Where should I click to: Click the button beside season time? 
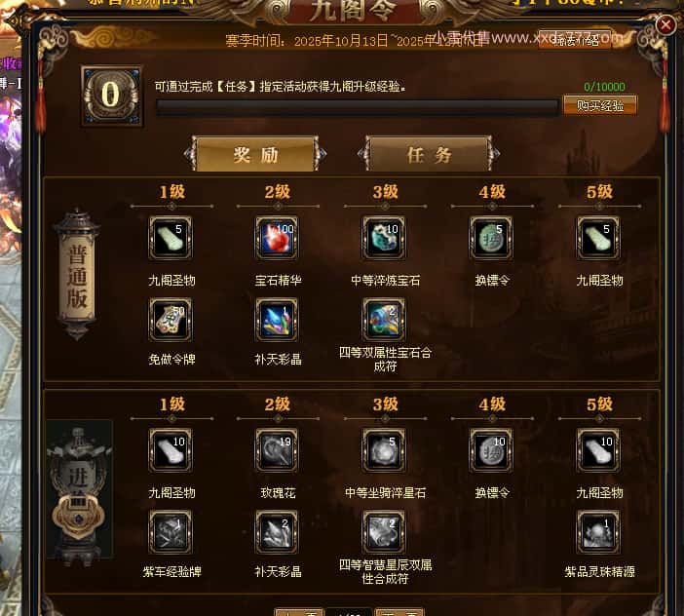575,41
